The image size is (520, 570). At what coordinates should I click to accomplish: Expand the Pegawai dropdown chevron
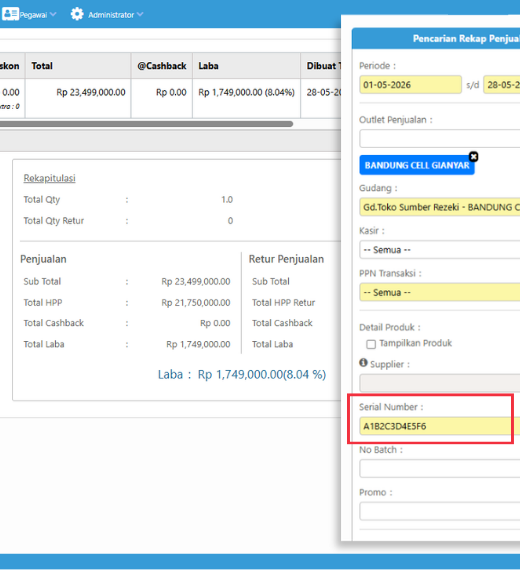[53, 15]
